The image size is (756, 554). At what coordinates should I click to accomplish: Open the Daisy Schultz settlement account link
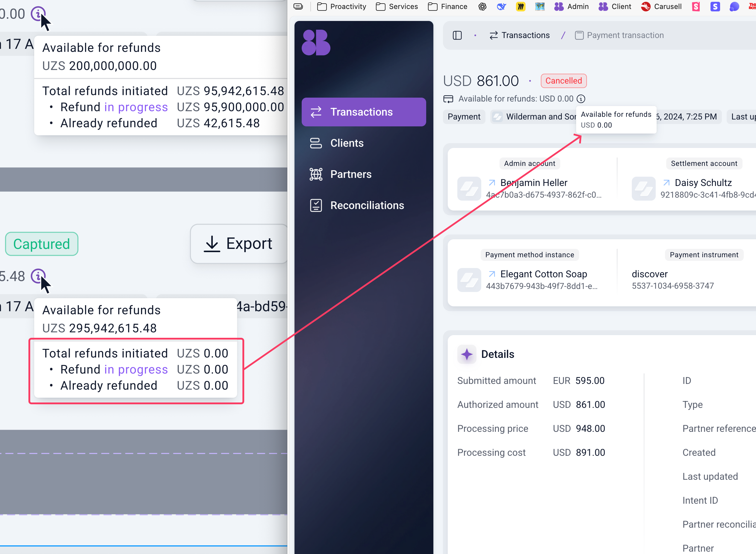coord(703,183)
